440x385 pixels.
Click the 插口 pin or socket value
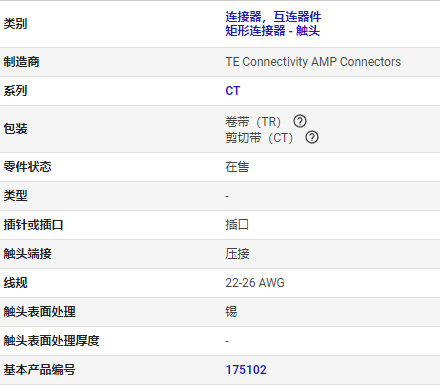[237, 225]
